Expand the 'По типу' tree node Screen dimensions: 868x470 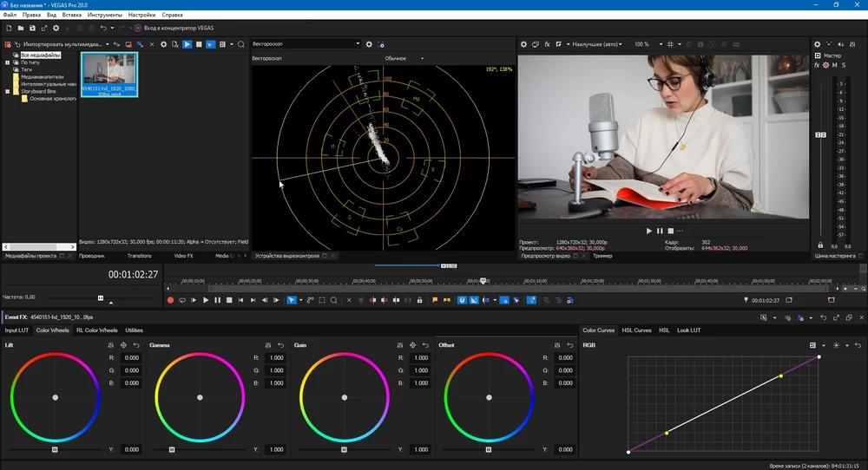[7, 62]
